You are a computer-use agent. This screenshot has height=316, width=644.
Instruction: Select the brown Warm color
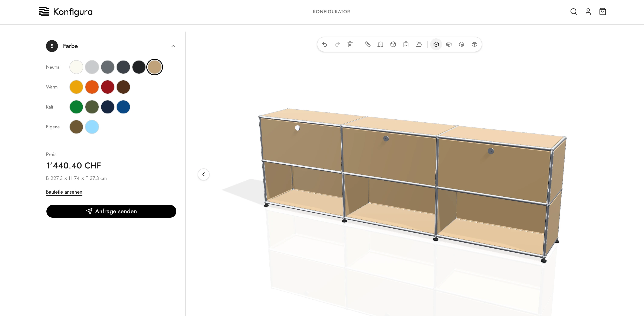pyautogui.click(x=123, y=87)
